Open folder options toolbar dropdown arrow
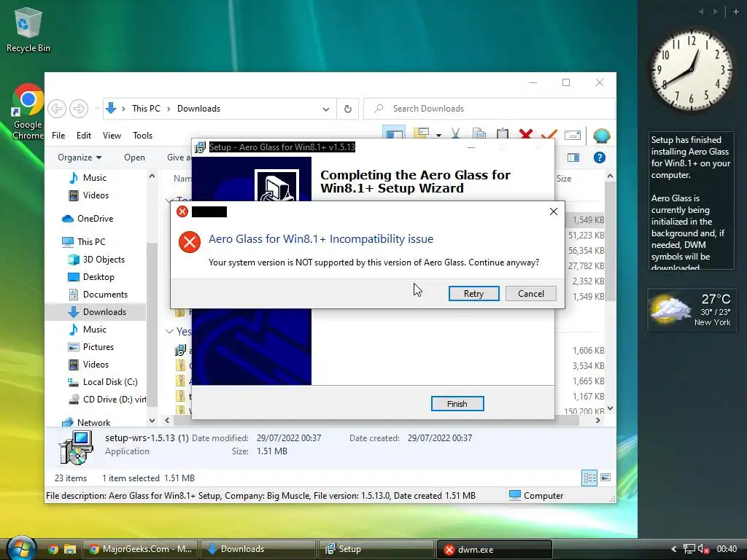Image resolution: width=747 pixels, height=560 pixels. pyautogui.click(x=438, y=136)
